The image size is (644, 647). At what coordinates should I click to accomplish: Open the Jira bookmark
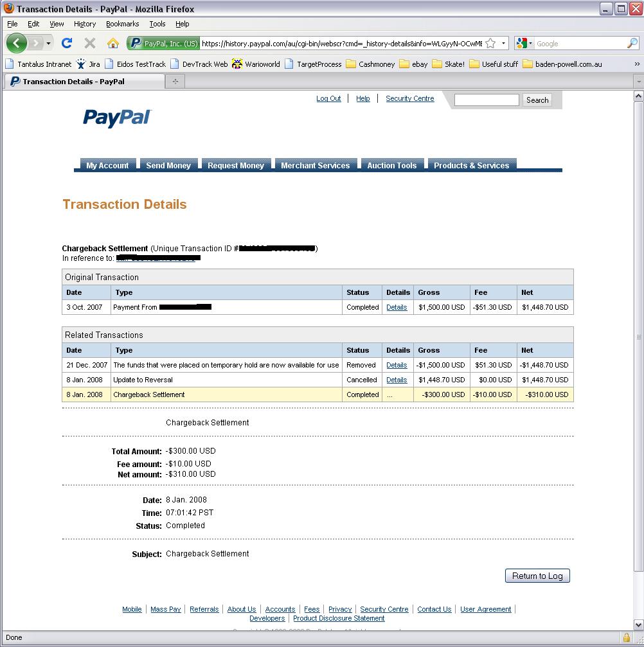click(88, 64)
